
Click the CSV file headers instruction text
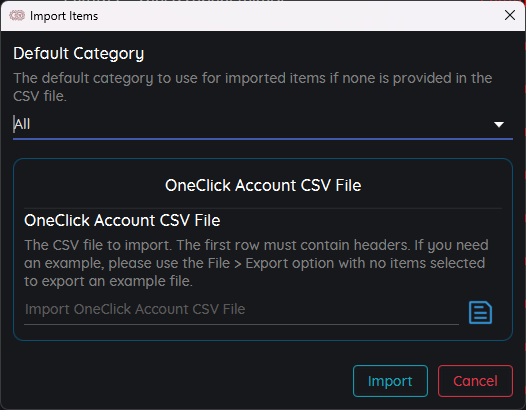(x=256, y=263)
